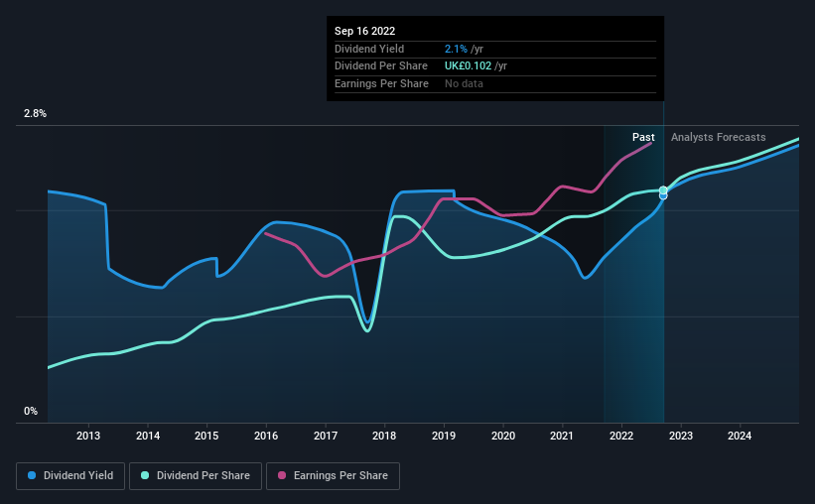Image resolution: width=815 pixels, height=504 pixels.
Task: Select the 2015 x-axis label
Action: tap(206, 436)
